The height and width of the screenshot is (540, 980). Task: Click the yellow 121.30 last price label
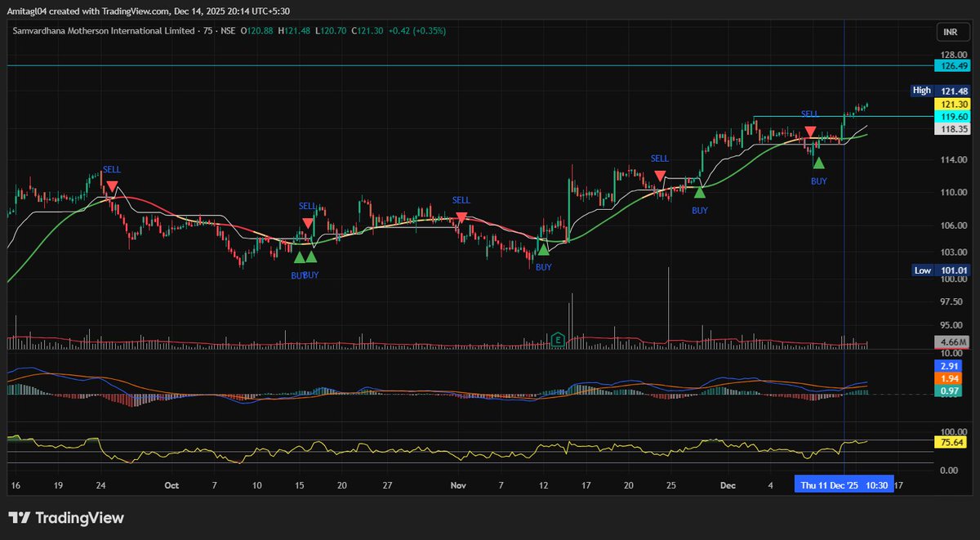coord(951,105)
